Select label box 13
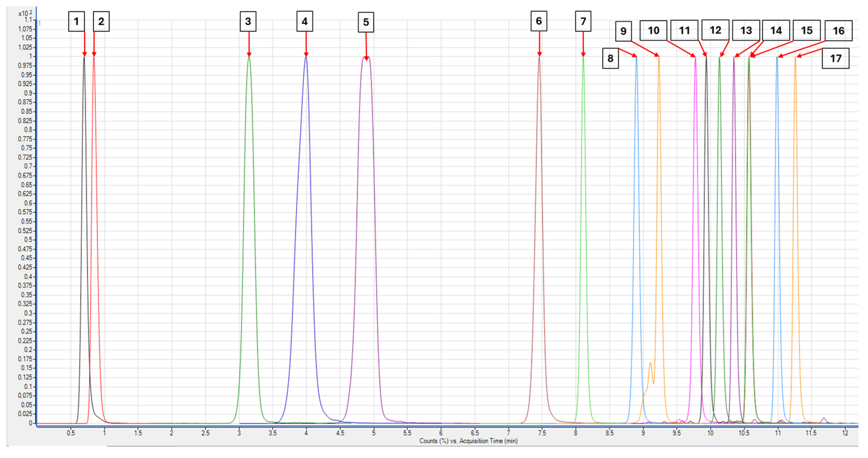Image resolution: width=868 pixels, height=458 pixels. click(x=746, y=31)
